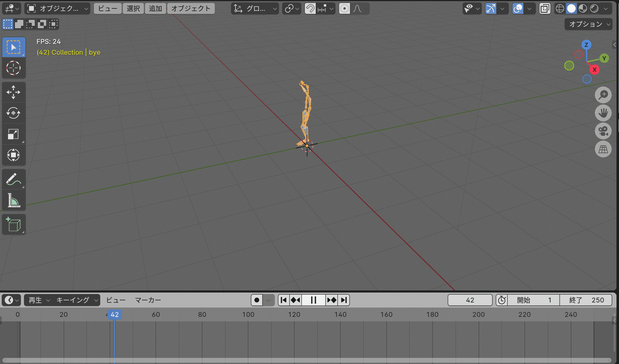Open the ビュー menu in viewport header

tap(107, 8)
